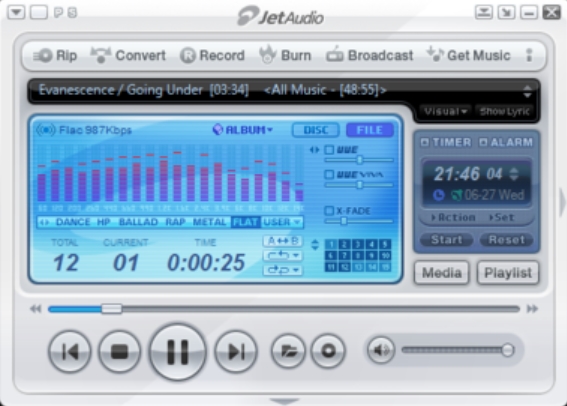
Task: Open the main menu arrow at top-left
Action: (16, 13)
